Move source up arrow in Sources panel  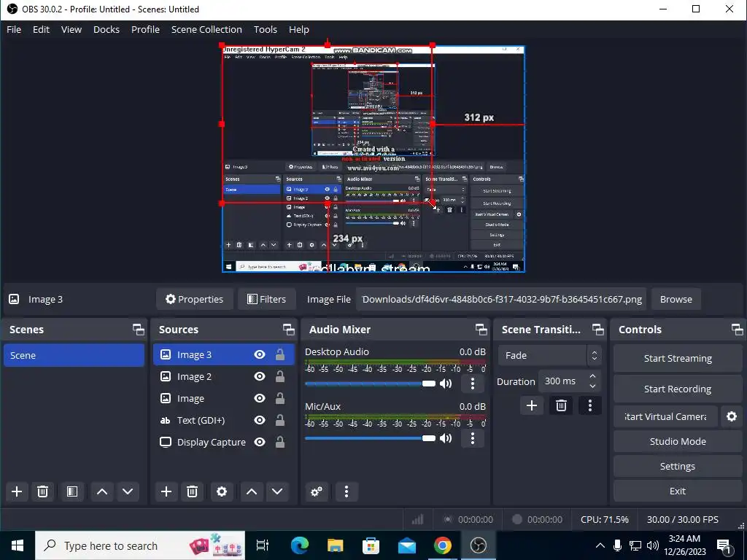point(252,491)
